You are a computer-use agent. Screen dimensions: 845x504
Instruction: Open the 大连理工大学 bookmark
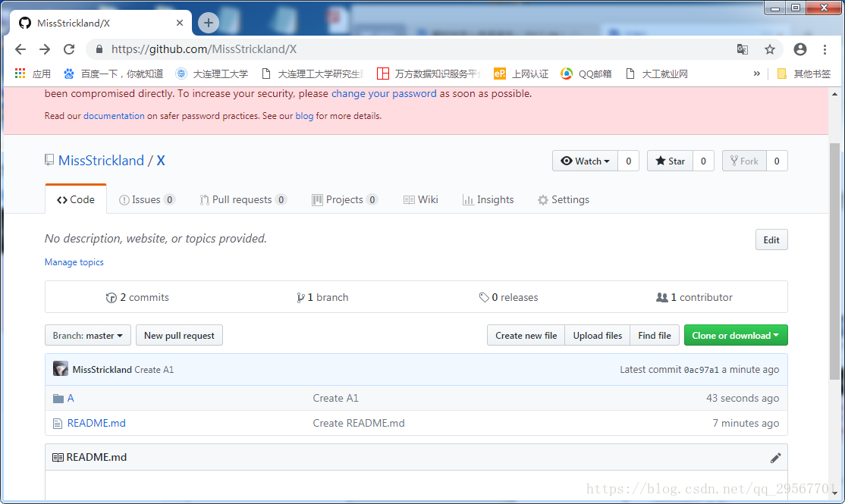coord(212,74)
